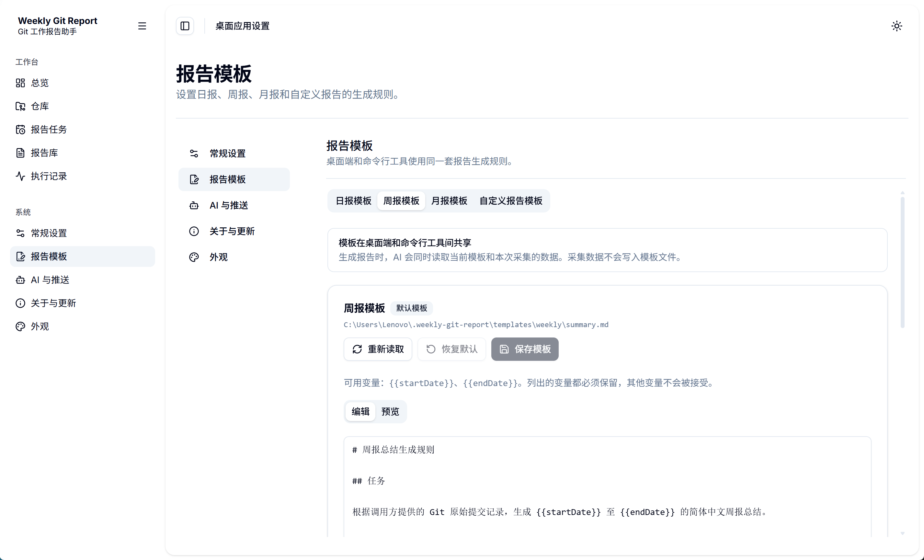Click the file-edit icon in settings sub-navigation
Screen dimensions: 924x560
click(194, 179)
